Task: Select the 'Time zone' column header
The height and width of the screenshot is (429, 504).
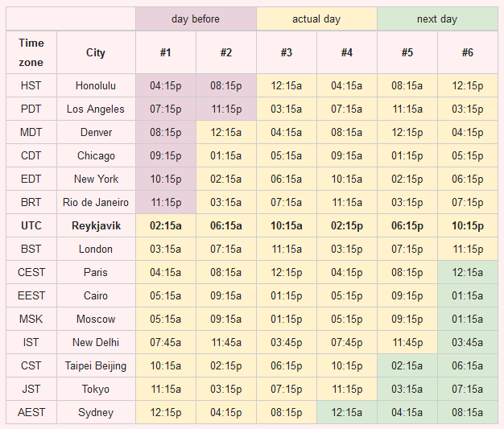Action: coord(31,52)
